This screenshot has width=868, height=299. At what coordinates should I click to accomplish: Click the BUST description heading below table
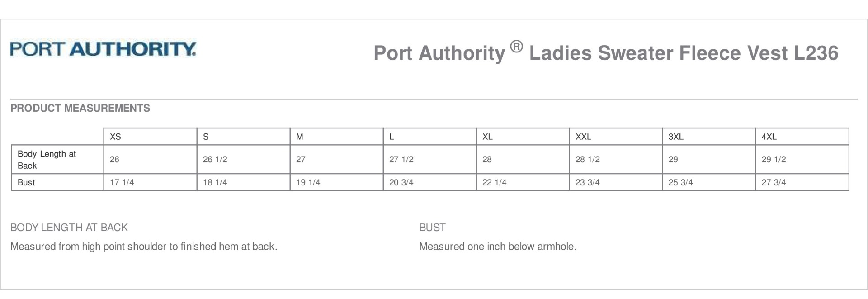pyautogui.click(x=432, y=228)
